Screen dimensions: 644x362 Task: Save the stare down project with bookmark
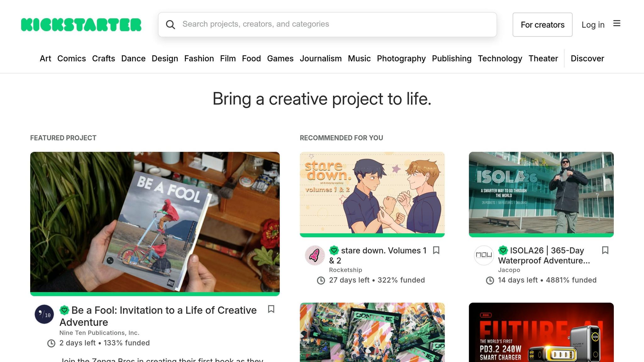[436, 250]
